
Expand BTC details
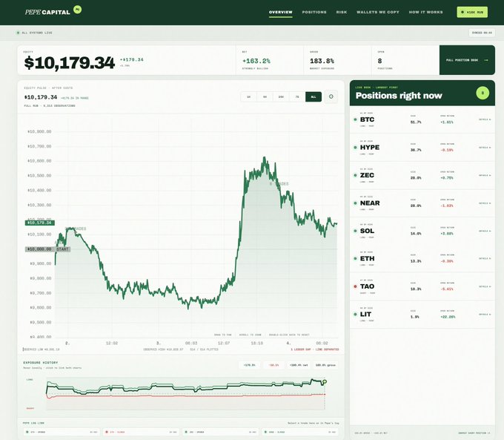point(485,119)
